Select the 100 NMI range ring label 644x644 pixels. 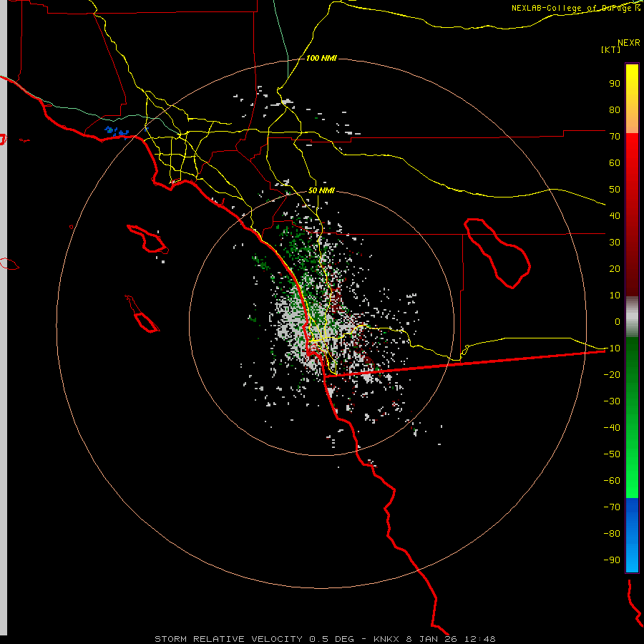pos(321,59)
